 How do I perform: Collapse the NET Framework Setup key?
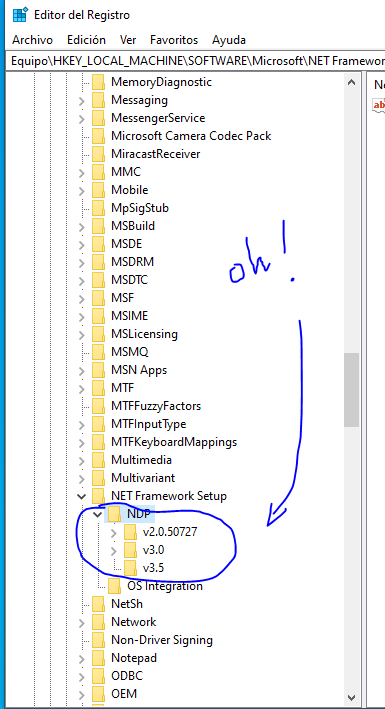tap(81, 496)
